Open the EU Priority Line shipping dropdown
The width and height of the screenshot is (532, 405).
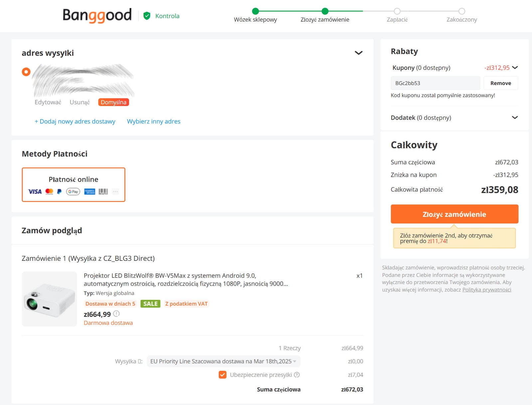click(223, 361)
